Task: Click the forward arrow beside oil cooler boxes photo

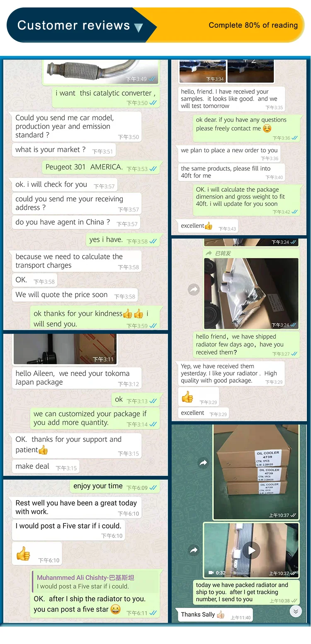Action: coord(203,463)
